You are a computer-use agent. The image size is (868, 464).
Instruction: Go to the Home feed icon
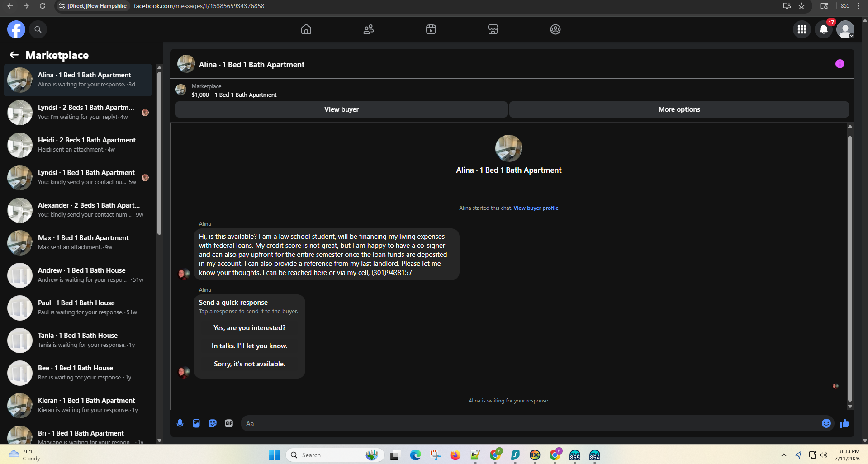pos(306,29)
